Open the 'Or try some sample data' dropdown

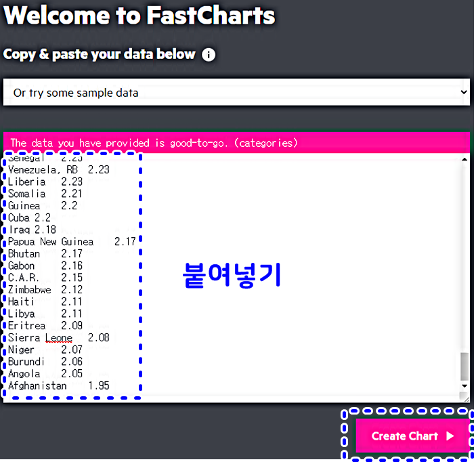click(x=236, y=92)
